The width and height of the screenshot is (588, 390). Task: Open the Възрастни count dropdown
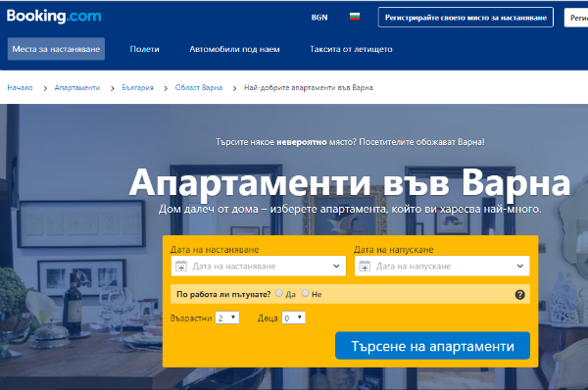click(x=227, y=318)
